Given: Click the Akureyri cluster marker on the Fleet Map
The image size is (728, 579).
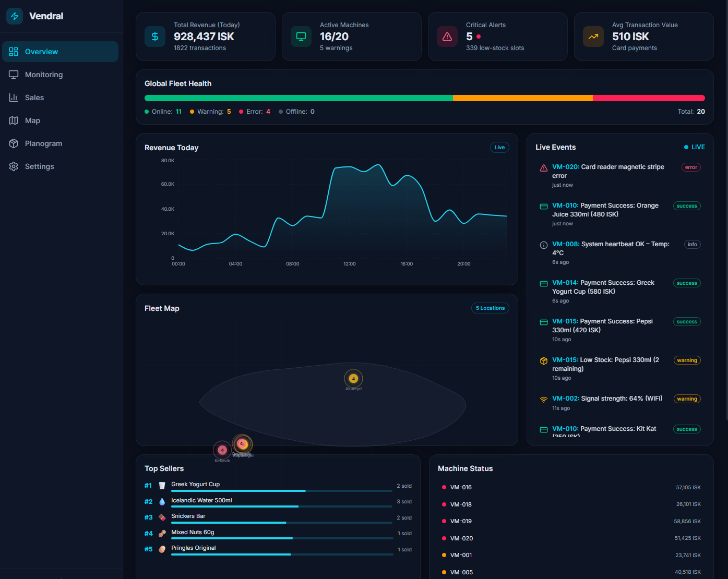Looking at the screenshot, I should tap(353, 378).
